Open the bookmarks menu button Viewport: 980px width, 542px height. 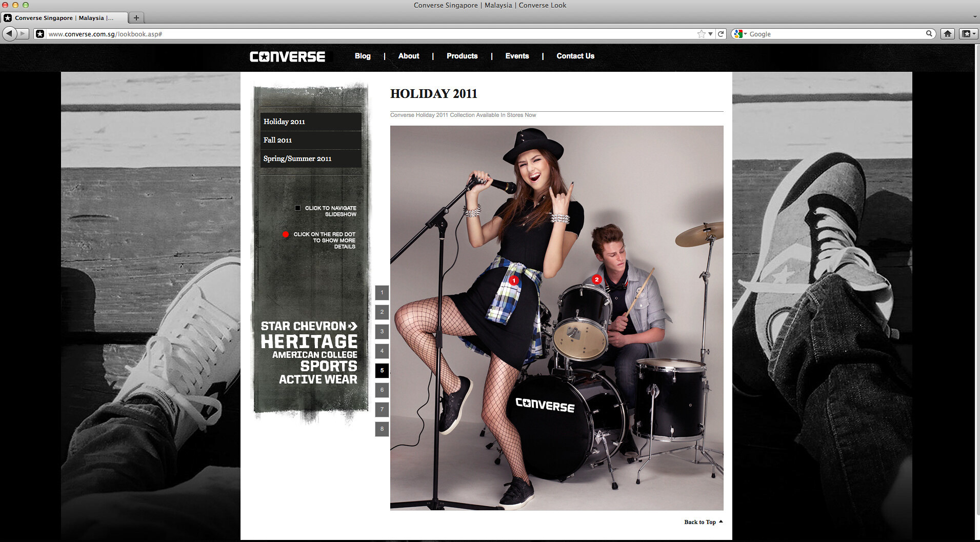coord(968,34)
